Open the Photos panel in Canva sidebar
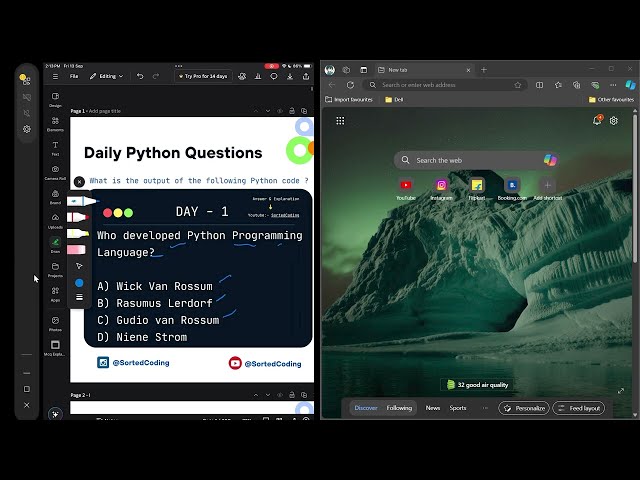 click(x=55, y=323)
